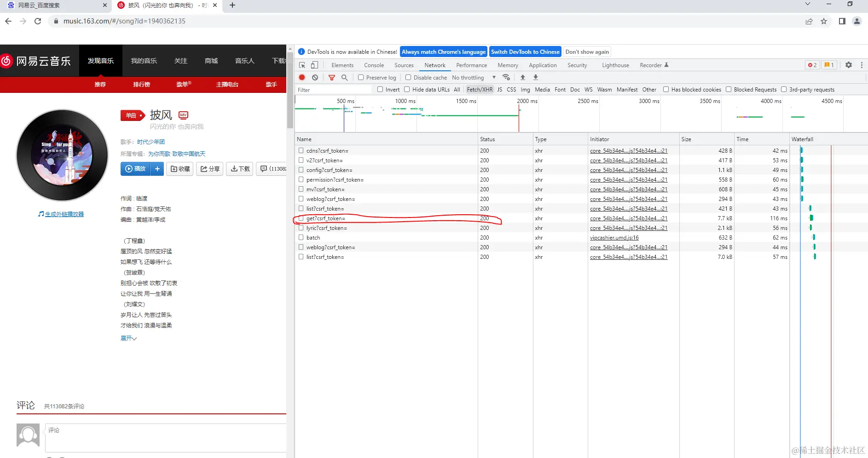
Task: Open the DevTools three-dot customize menu
Action: click(x=862, y=65)
